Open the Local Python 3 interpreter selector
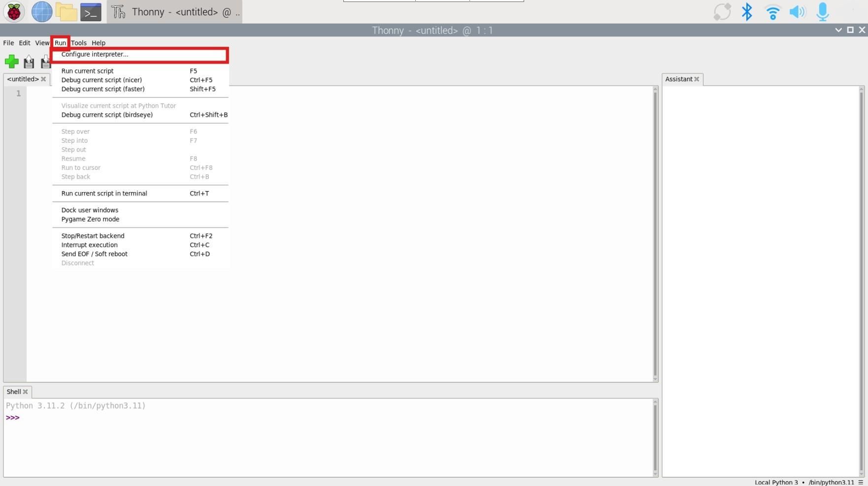Screen dimensions: 868x486 point(804,482)
